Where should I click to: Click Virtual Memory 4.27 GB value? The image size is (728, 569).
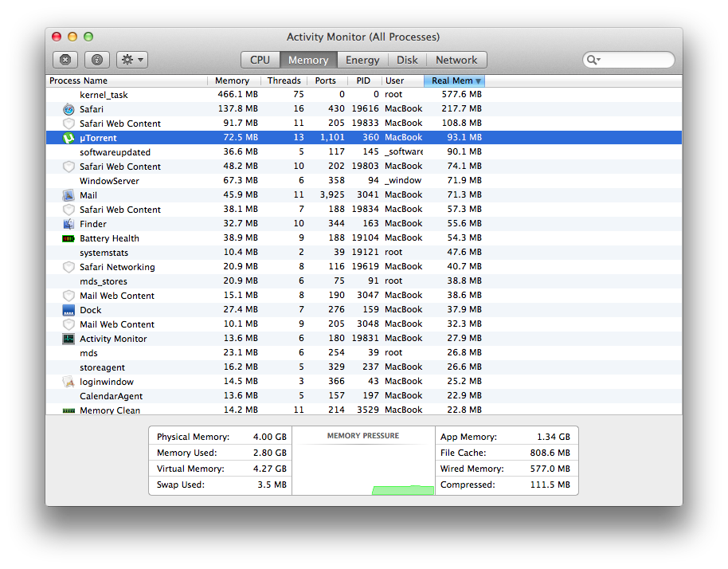(270, 469)
